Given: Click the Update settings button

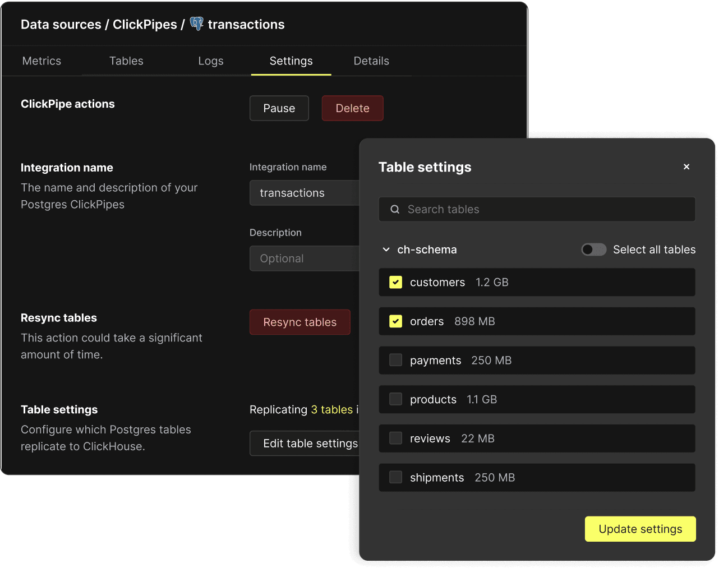Looking at the screenshot, I should tap(640, 529).
